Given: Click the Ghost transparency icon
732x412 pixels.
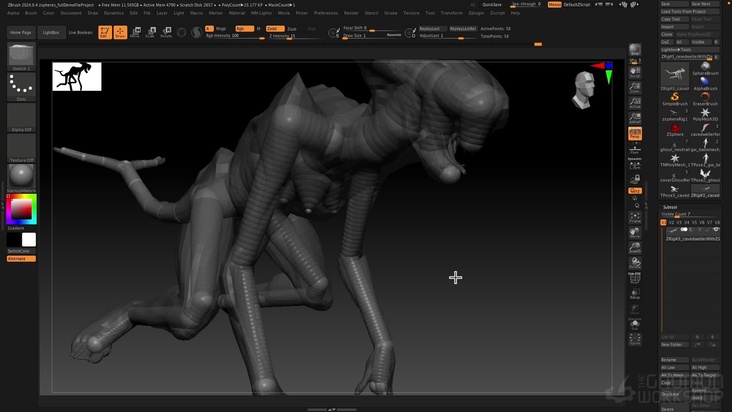Looking at the screenshot, I should pyautogui.click(x=635, y=309).
